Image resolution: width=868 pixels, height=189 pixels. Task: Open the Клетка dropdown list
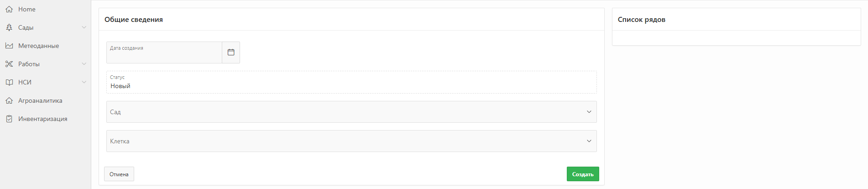tap(351, 141)
